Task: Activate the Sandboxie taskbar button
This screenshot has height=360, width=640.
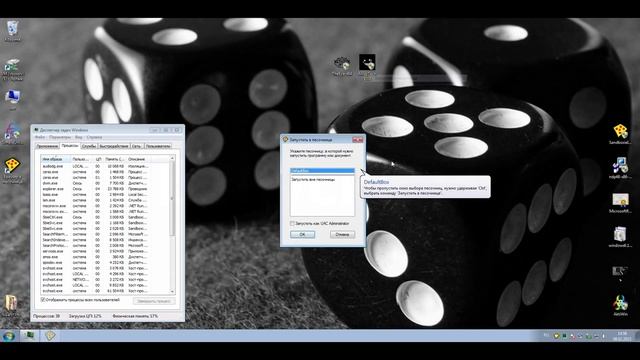Action: point(50,336)
